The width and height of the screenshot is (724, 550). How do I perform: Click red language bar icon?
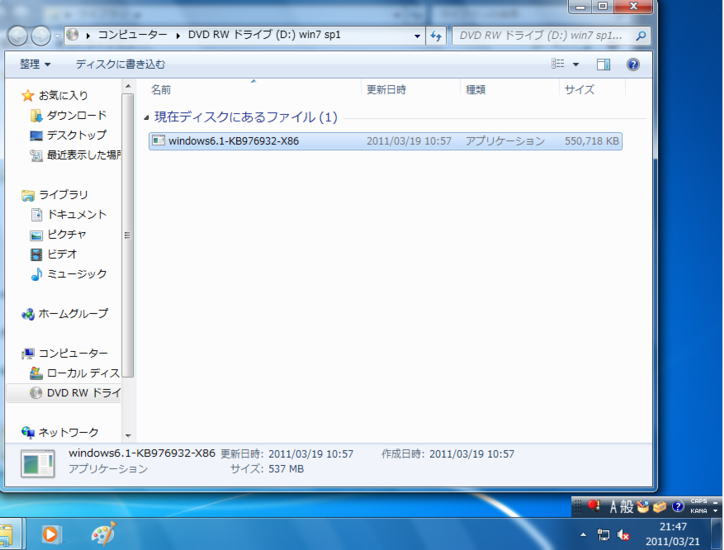[594, 506]
